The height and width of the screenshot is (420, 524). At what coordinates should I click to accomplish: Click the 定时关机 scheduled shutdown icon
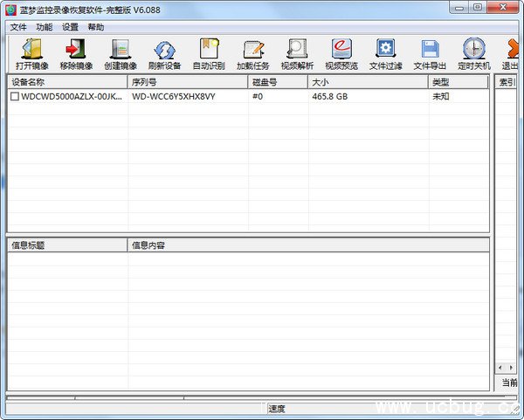pyautogui.click(x=474, y=52)
